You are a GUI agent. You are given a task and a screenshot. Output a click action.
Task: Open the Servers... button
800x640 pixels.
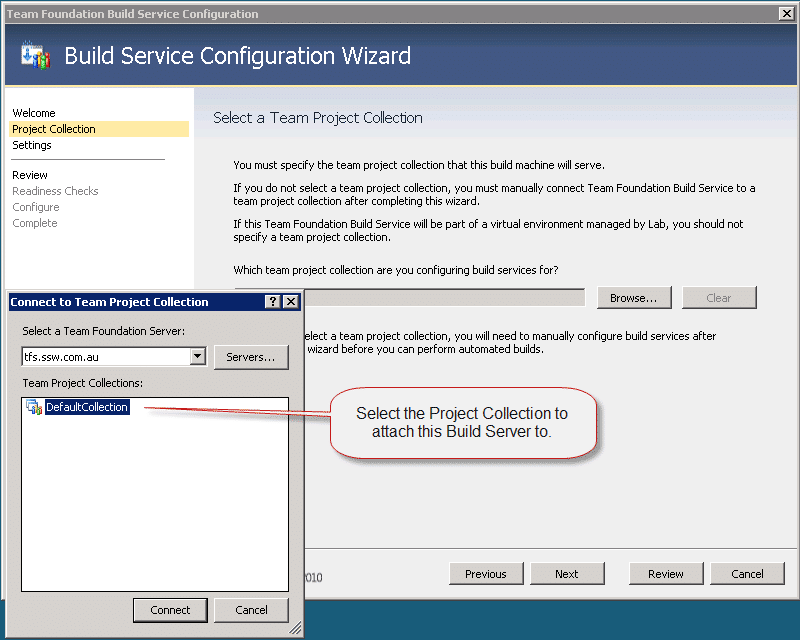click(251, 357)
